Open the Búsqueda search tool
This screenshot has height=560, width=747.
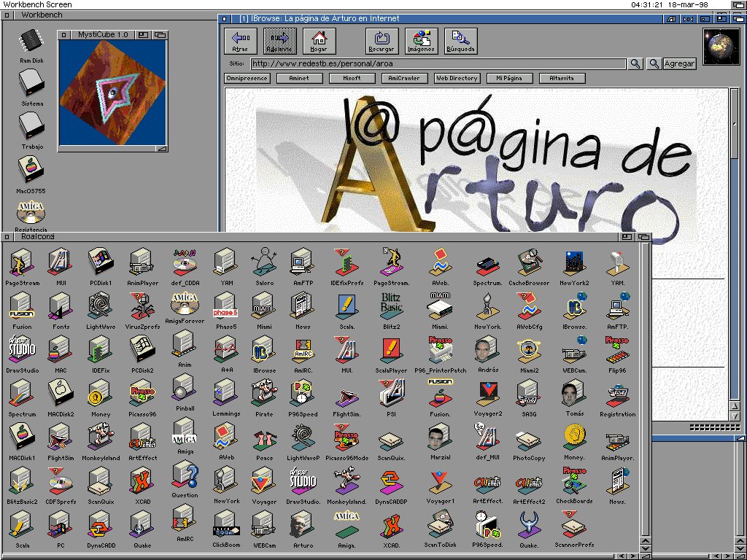(x=460, y=41)
